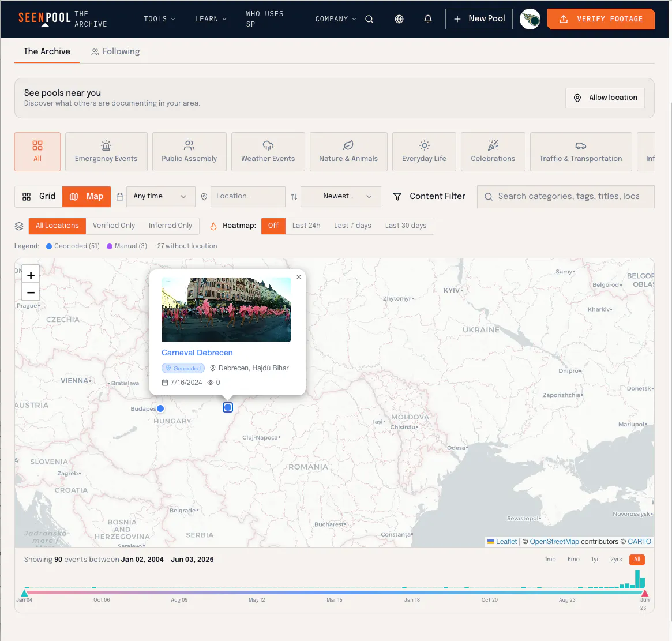Screen dimensions: 672x641
Task: Click the New Pool button
Action: pyautogui.click(x=479, y=19)
